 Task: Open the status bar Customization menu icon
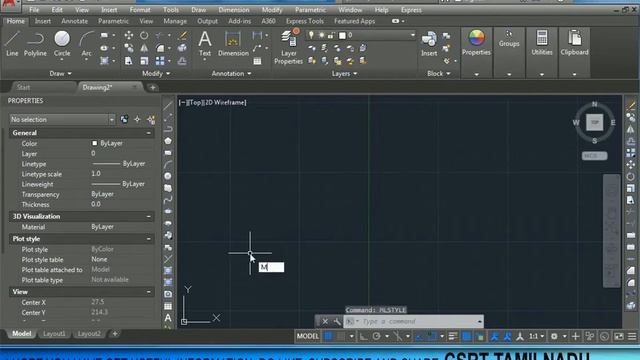tap(632, 336)
